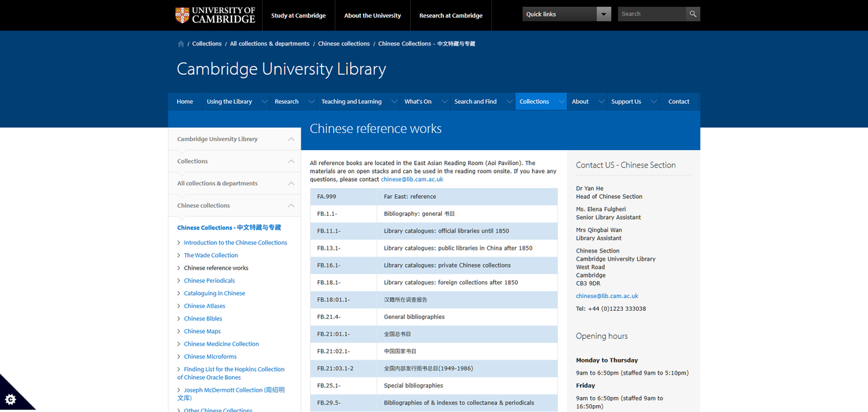This screenshot has width=868, height=412.
Task: Expand the Teaching and Learning menu arrow
Action: click(394, 102)
